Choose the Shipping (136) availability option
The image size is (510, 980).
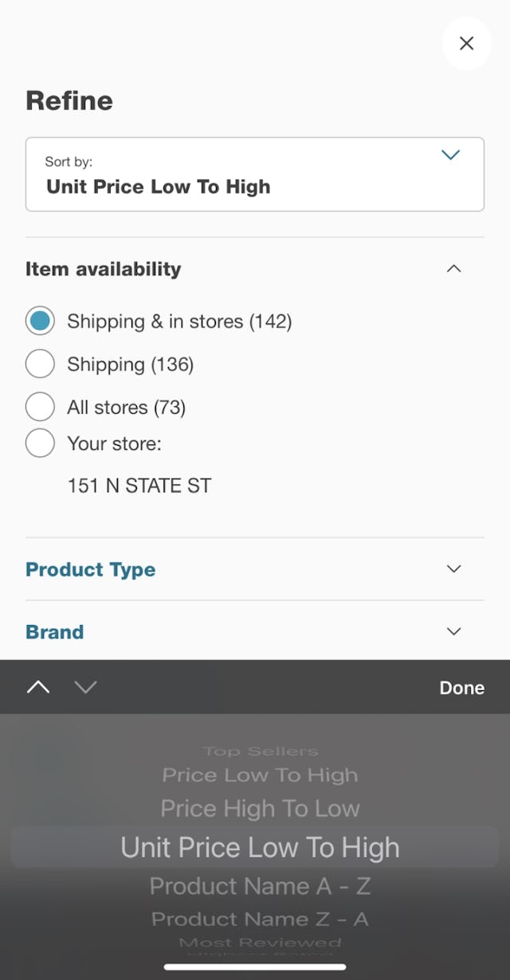tap(40, 364)
